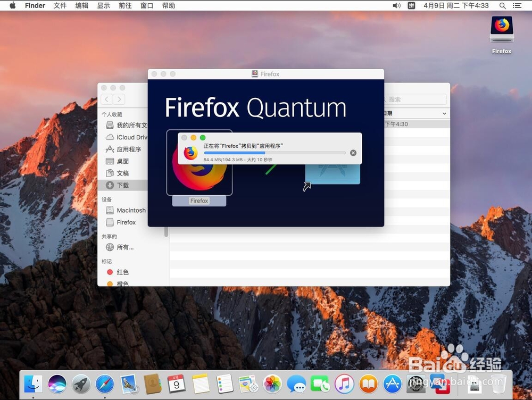Open Launchpad from the Dock

tap(81, 384)
